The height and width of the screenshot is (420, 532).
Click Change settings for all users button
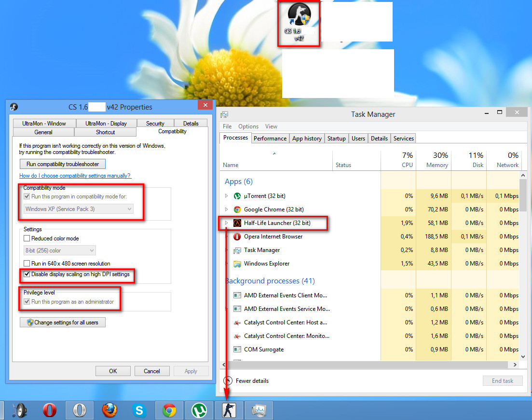[x=62, y=322]
